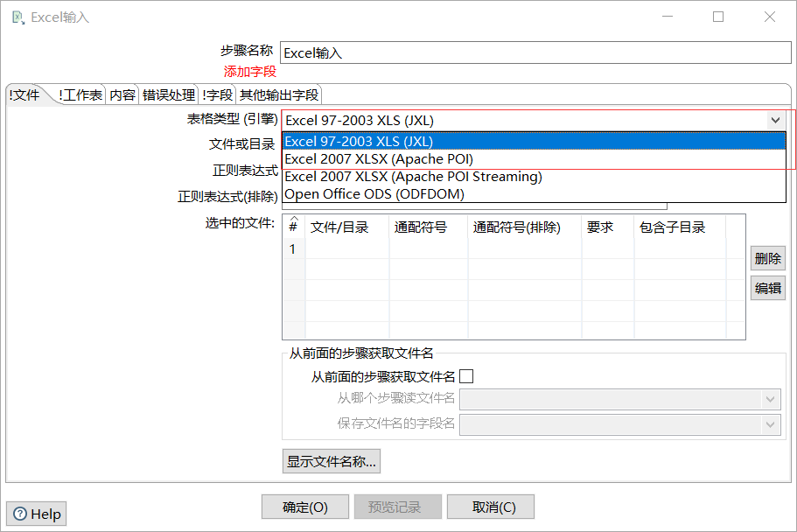Click the 删除 button
Viewport: 797px width, 532px height.
(x=768, y=258)
